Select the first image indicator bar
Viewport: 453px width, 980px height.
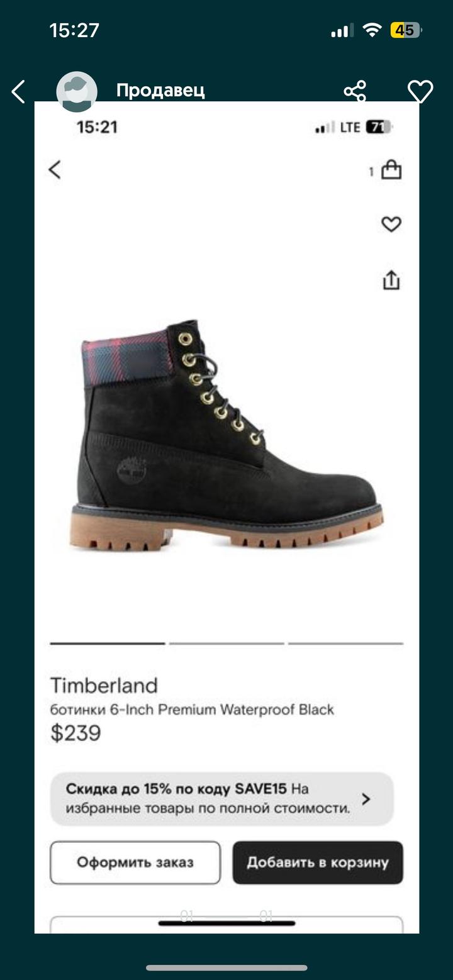[108, 643]
